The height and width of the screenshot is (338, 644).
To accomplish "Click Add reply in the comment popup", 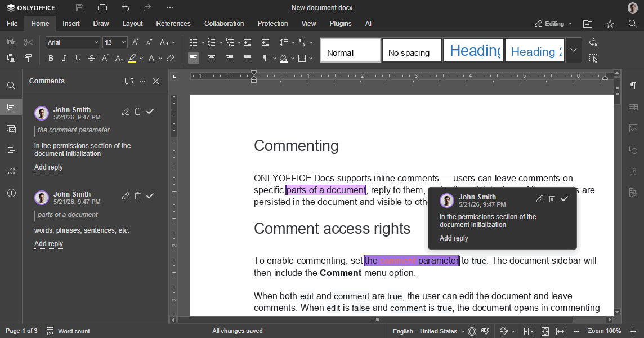I will tap(454, 238).
